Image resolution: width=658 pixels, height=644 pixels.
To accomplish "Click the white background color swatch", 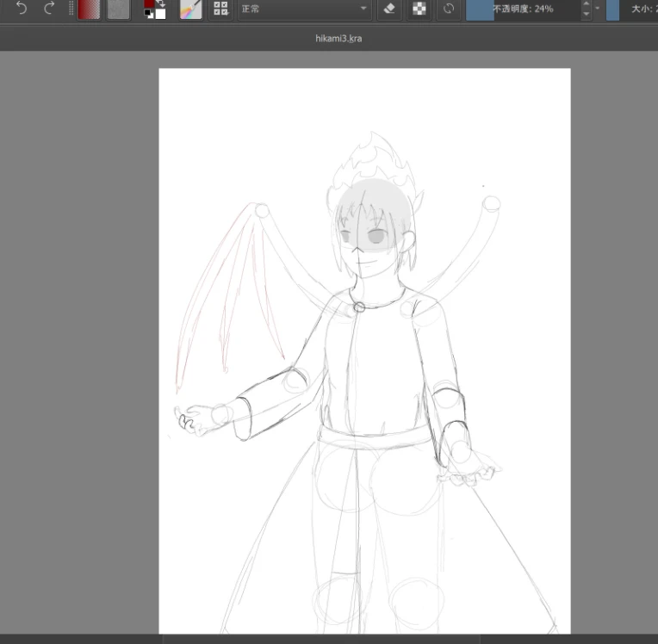I will (x=161, y=14).
